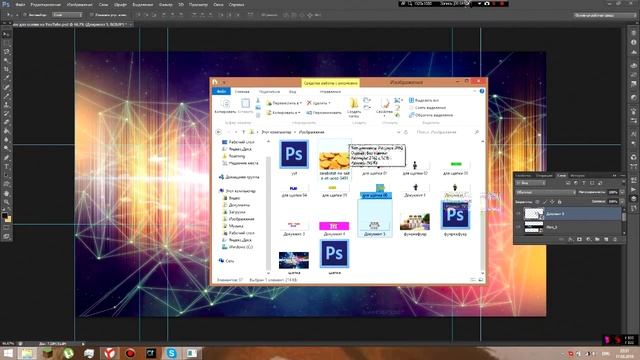Open the Explorer address bar history dropdown
Image resolution: width=640 pixels, height=360 pixels.
pos(398,132)
